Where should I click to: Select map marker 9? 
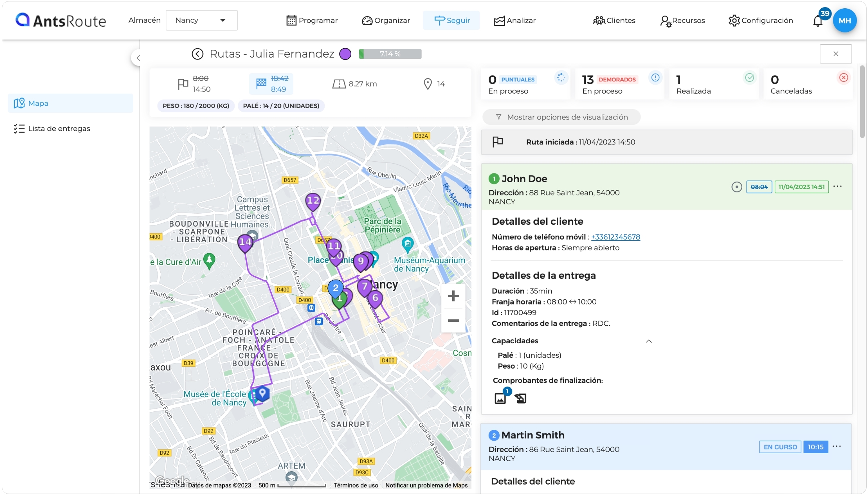[360, 262]
